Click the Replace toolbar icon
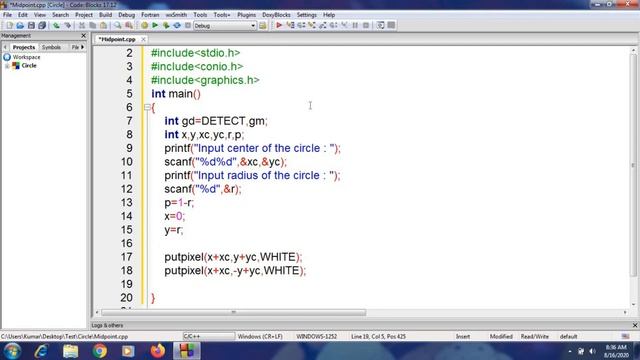This screenshot has height=360, width=640. [x=129, y=25]
